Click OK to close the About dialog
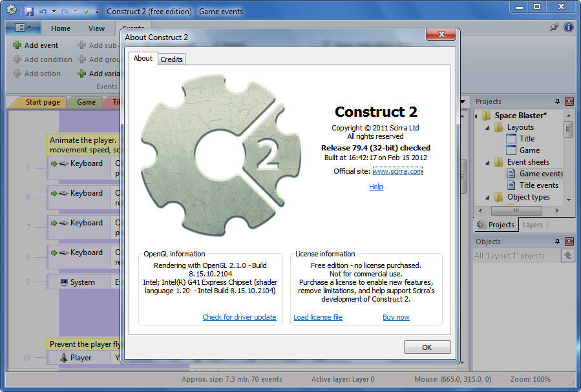The height and width of the screenshot is (392, 581). 427,347
